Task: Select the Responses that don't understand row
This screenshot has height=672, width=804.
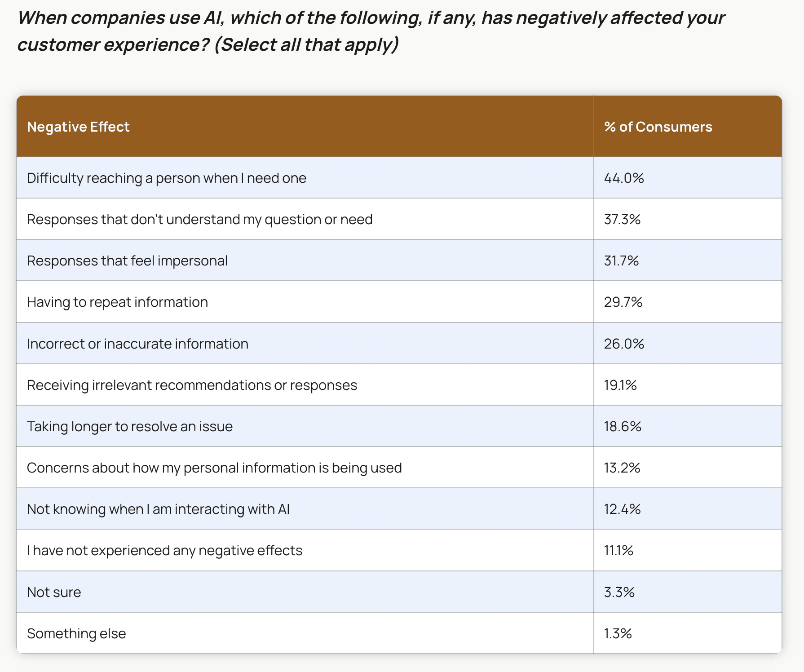Action: pyautogui.click(x=399, y=219)
